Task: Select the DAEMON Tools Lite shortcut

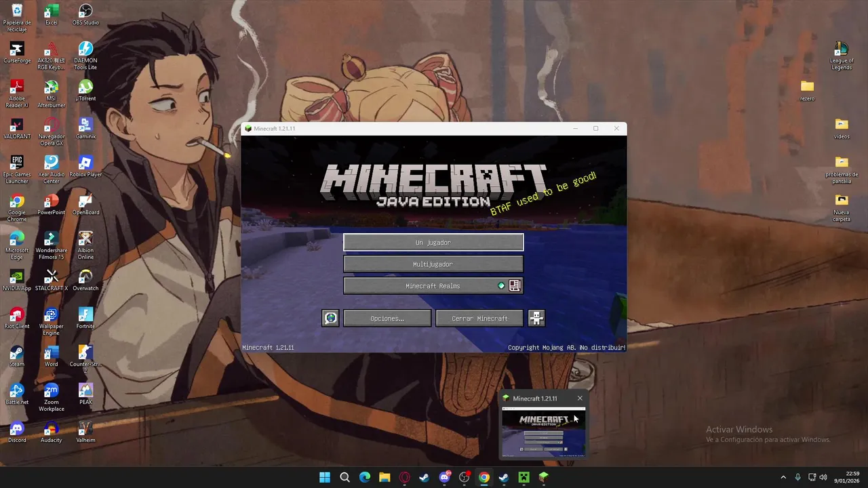Action: click(85, 56)
